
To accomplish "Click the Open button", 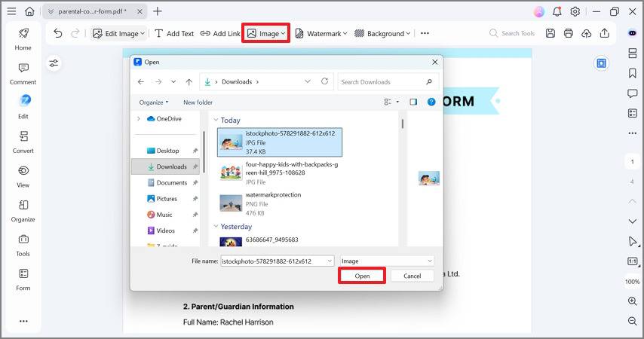I will [362, 276].
